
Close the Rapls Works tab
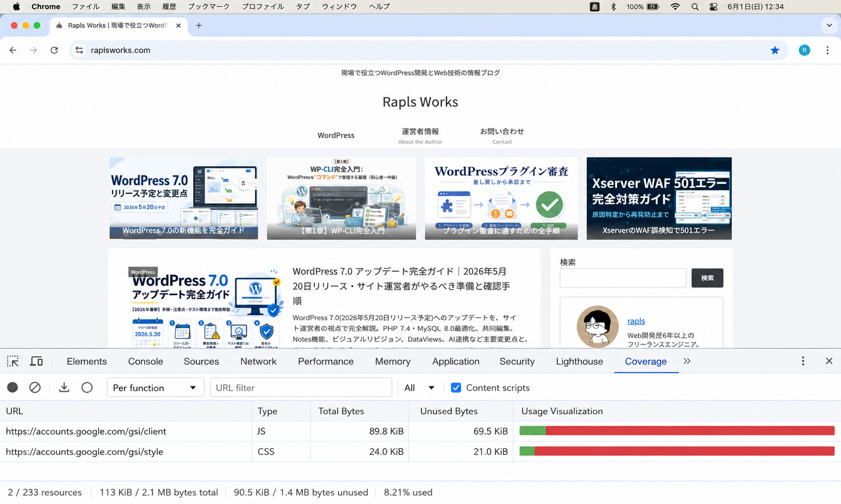pos(178,25)
